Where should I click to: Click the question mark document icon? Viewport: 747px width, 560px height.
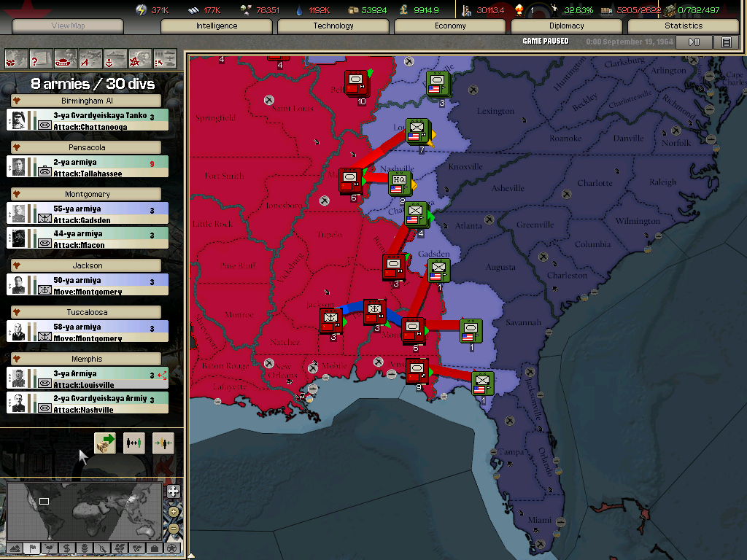click(41, 57)
